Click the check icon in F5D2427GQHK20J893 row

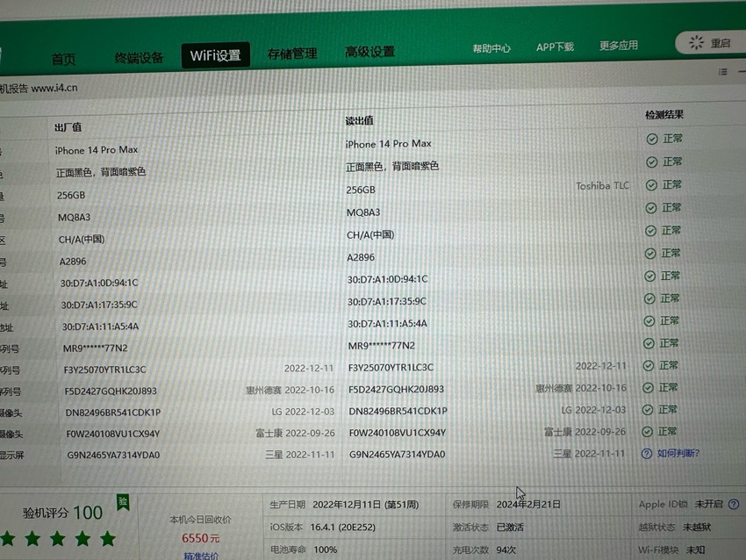[x=648, y=388]
